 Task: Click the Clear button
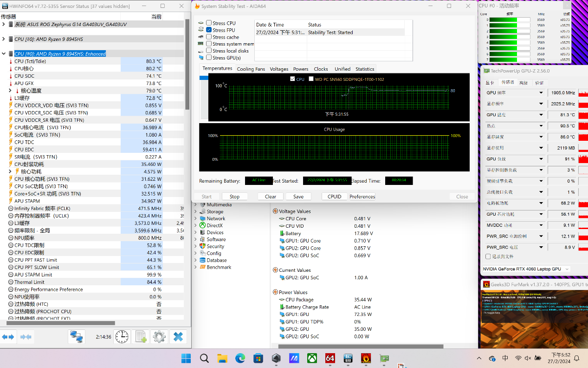pos(271,197)
